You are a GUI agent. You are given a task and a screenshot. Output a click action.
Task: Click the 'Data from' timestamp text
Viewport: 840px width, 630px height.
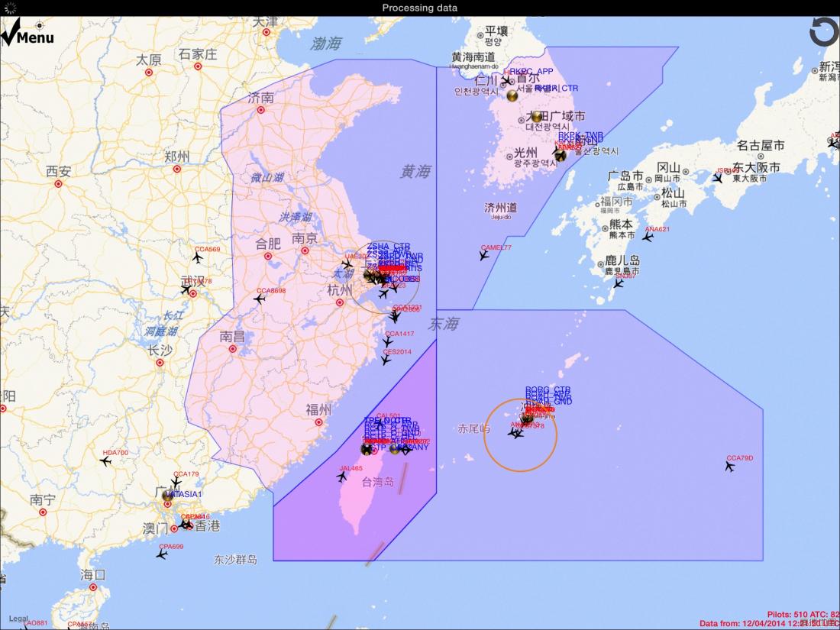coord(769,623)
